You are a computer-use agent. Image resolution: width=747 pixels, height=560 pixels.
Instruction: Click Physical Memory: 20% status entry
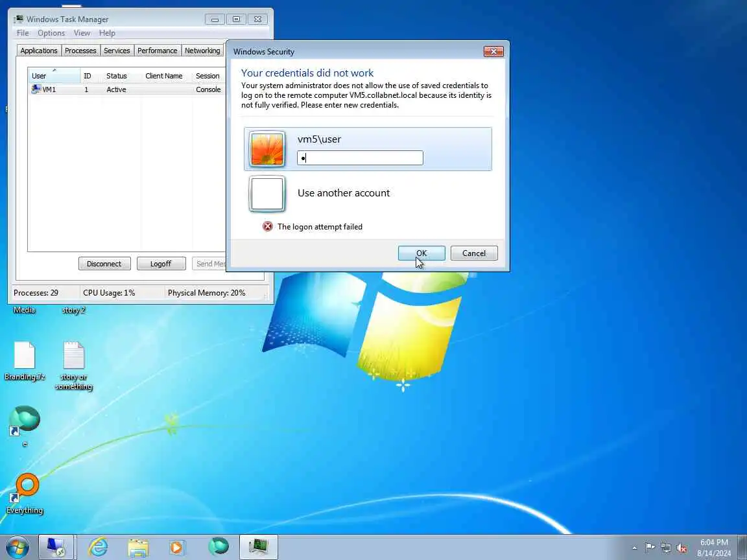[x=207, y=293]
